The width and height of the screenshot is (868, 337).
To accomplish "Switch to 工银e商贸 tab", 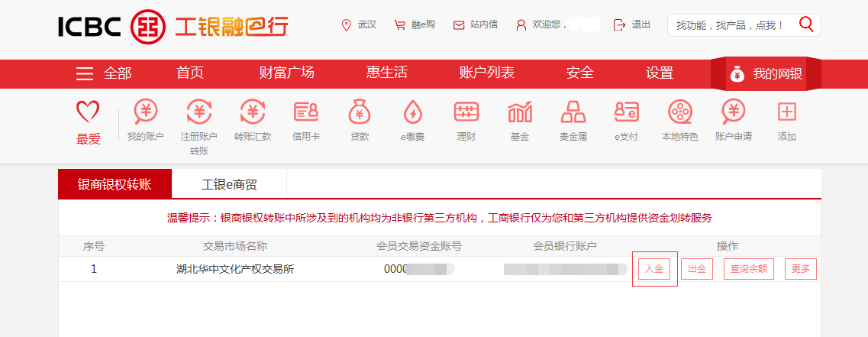I will coord(229,185).
